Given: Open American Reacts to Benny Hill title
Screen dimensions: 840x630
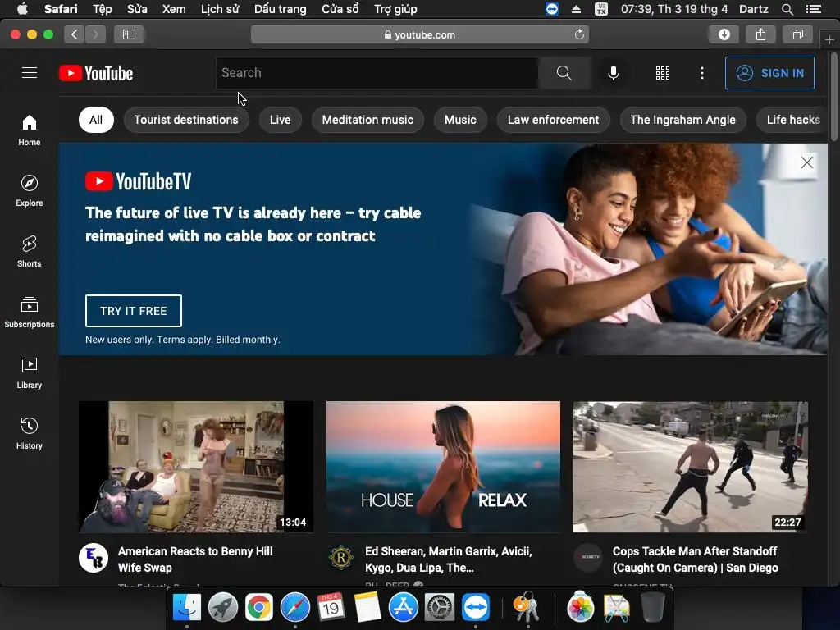Looking at the screenshot, I should click(195, 559).
